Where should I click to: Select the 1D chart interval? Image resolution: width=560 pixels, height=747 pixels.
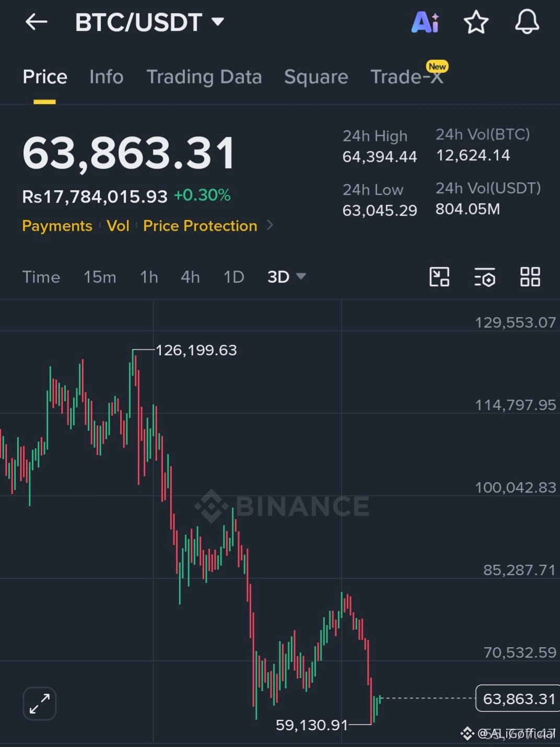(234, 277)
